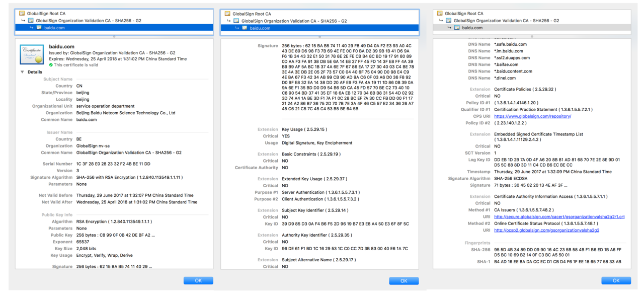Click State/Province value beijing
The image size is (644, 295).
(x=83, y=93)
